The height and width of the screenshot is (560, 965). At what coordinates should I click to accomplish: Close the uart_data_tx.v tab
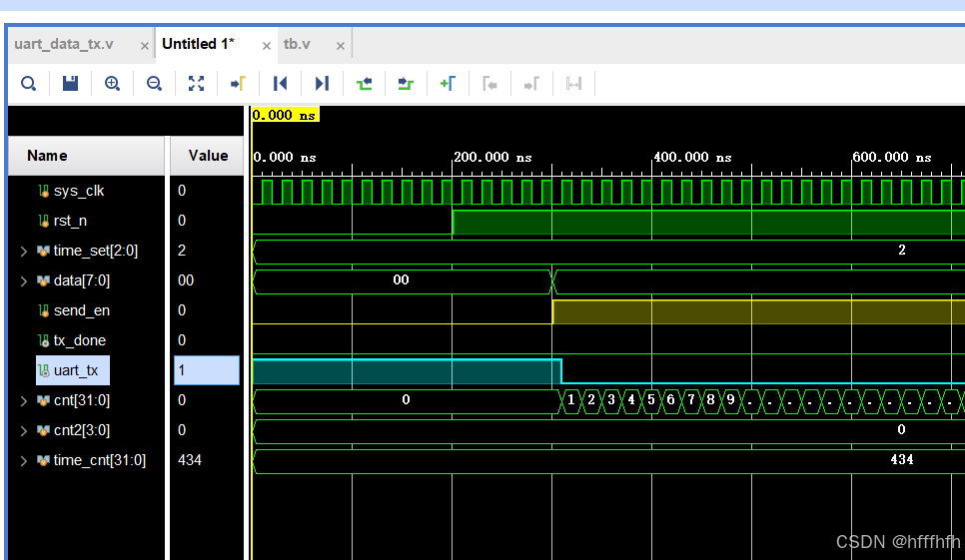[145, 46]
